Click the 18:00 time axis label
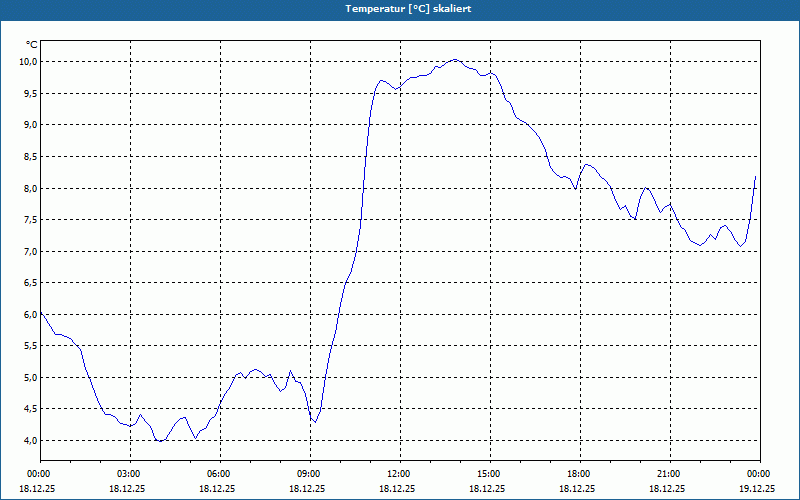Screen dimensions: 800x500 click(x=580, y=474)
